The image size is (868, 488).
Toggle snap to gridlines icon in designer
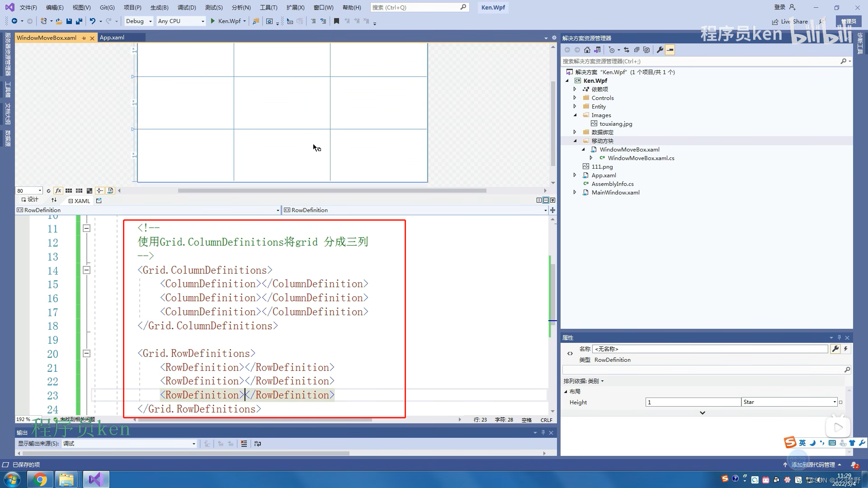tap(79, 191)
